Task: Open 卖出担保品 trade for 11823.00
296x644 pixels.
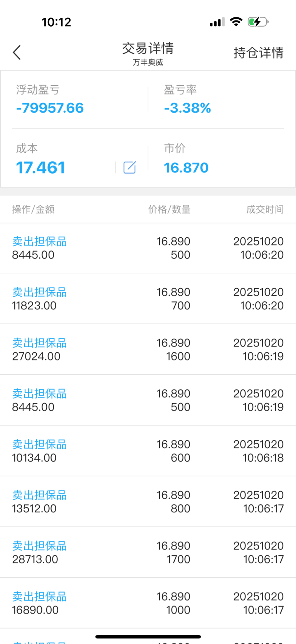Action: point(39,292)
